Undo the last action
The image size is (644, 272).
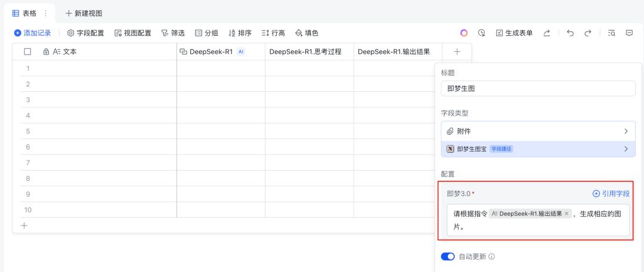[570, 33]
